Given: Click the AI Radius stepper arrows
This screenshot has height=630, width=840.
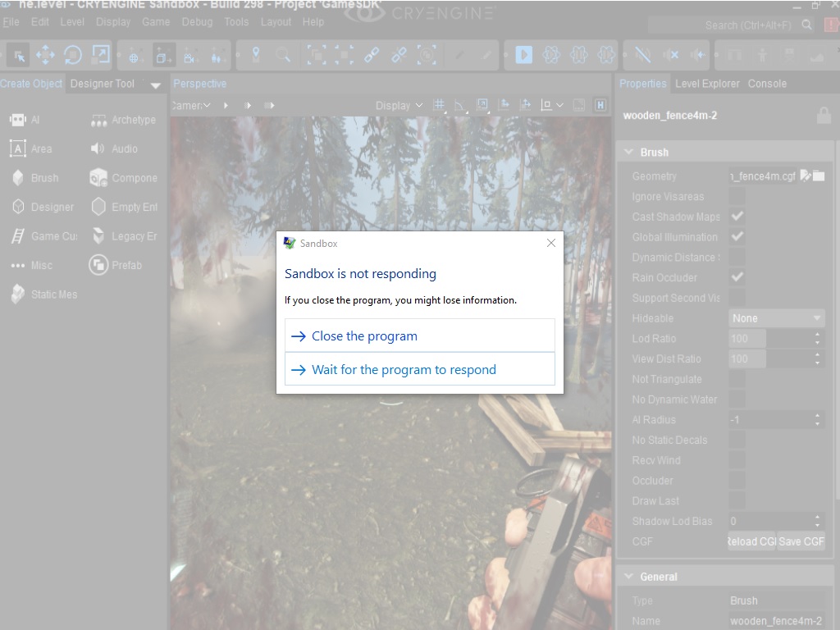Looking at the screenshot, I should tap(817, 419).
